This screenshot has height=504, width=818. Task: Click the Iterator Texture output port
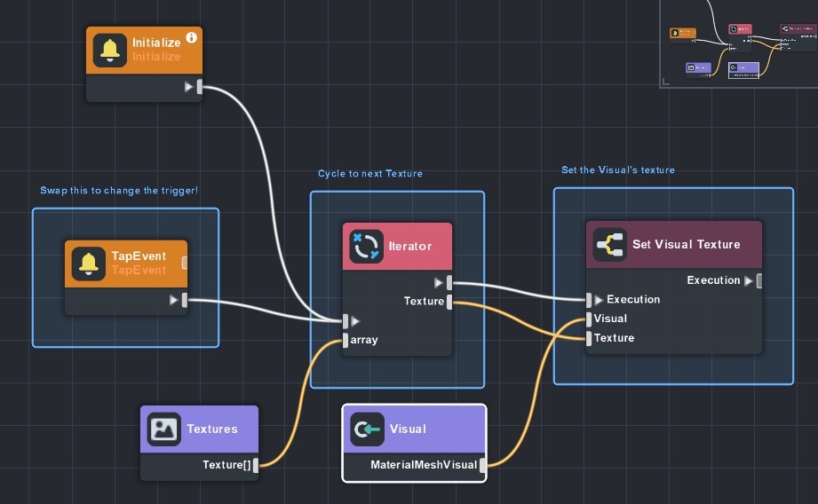point(450,302)
